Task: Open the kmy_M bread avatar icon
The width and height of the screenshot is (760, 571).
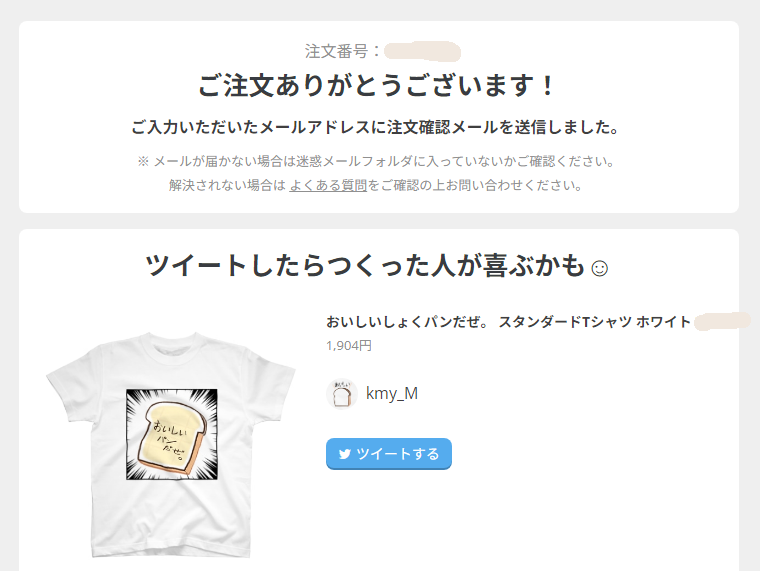Action: 342,394
